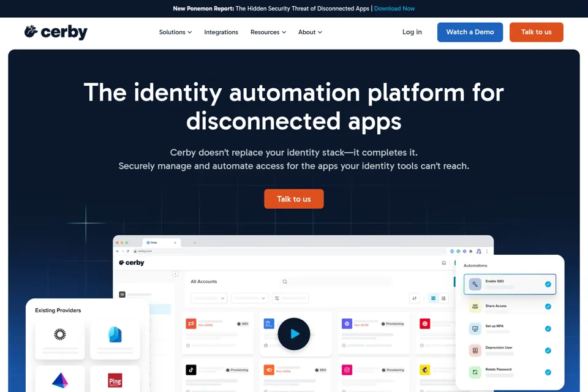Click the Existing Providers heading
Image resolution: width=588 pixels, height=392 pixels.
click(58, 310)
